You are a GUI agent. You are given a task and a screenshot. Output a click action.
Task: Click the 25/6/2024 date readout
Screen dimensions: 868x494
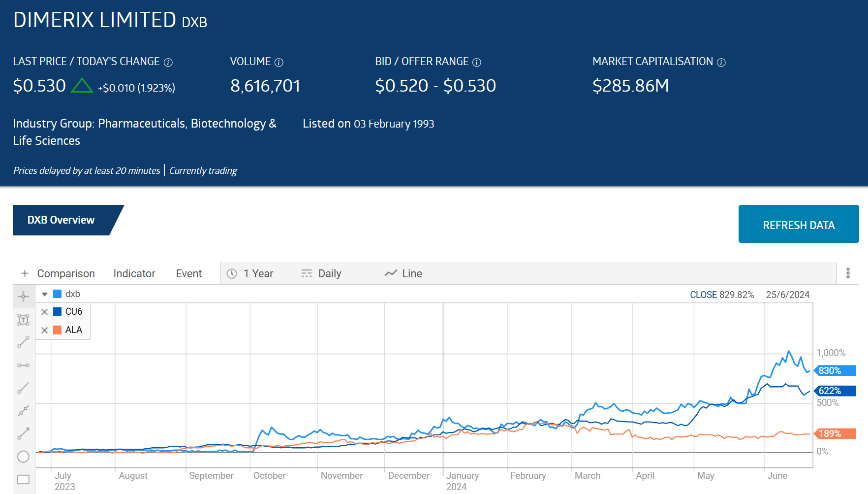[x=788, y=295]
